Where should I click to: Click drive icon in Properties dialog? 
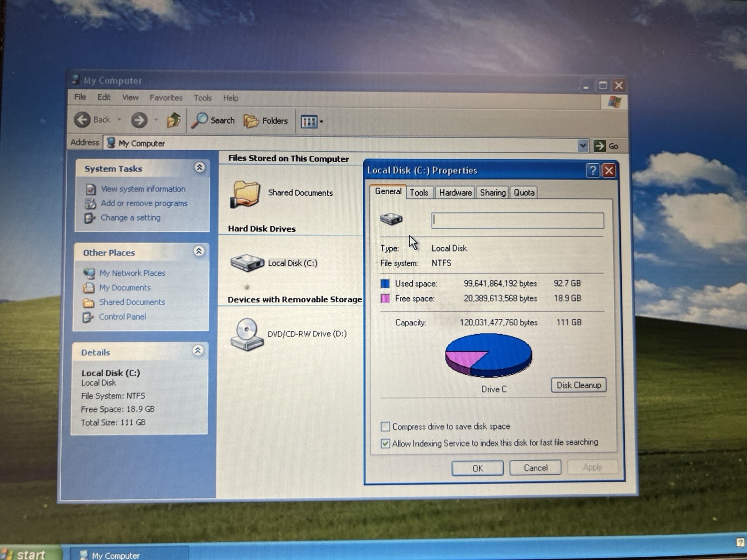click(x=391, y=218)
